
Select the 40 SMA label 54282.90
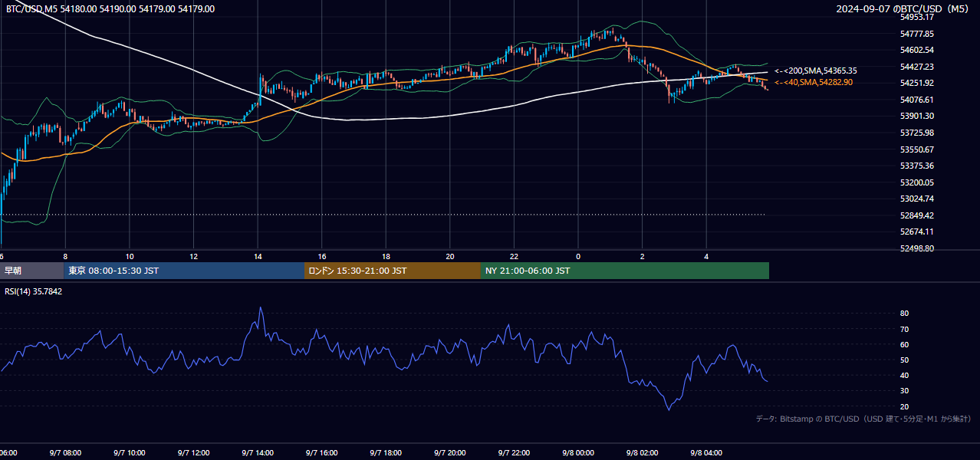pyautogui.click(x=814, y=82)
